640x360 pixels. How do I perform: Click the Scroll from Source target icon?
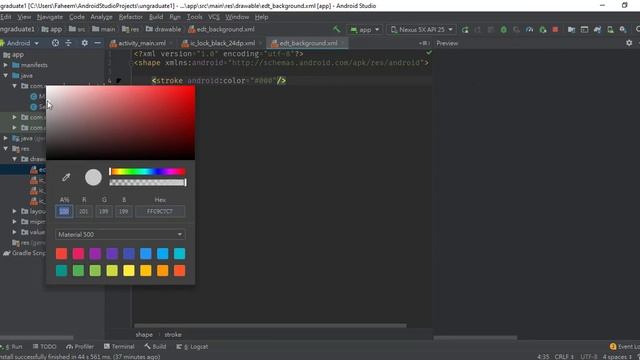click(55, 43)
